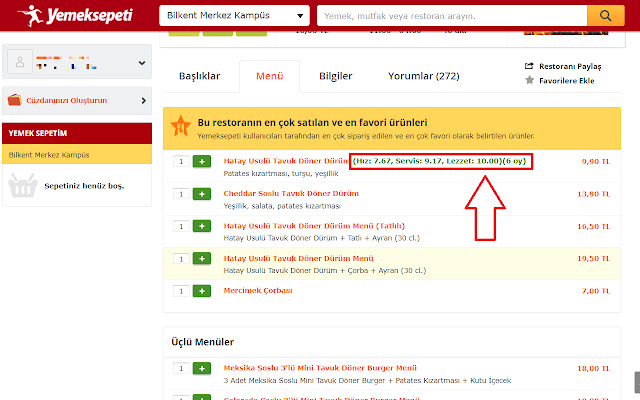Image resolution: width=640 pixels, height=400 pixels.
Task: Edit quantity field for Mercimek Çorbası
Action: (181, 291)
